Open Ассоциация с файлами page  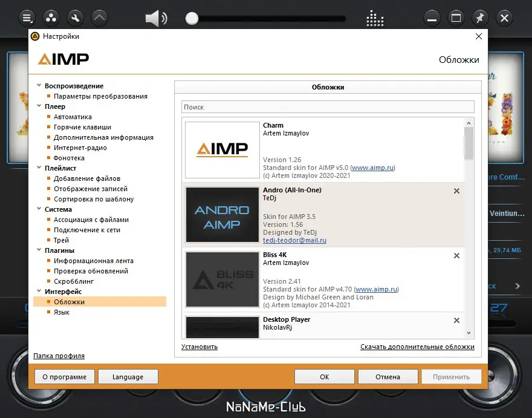[x=91, y=220]
